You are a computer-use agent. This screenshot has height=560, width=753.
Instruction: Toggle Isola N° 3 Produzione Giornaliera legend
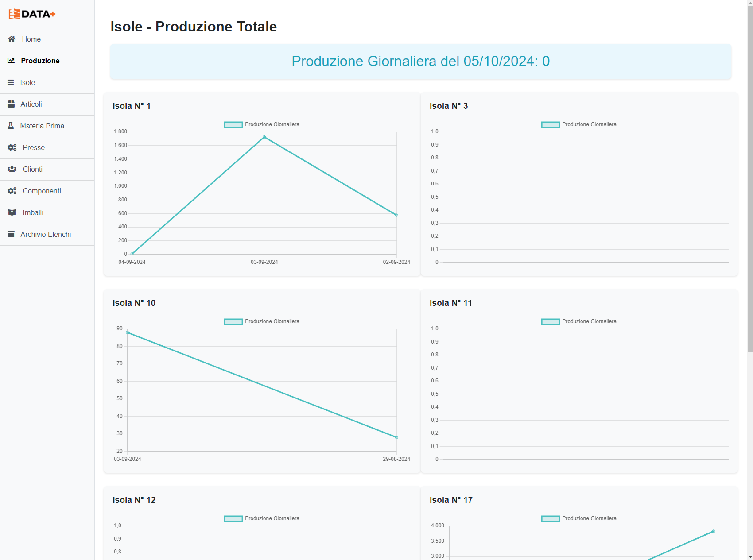pyautogui.click(x=579, y=124)
